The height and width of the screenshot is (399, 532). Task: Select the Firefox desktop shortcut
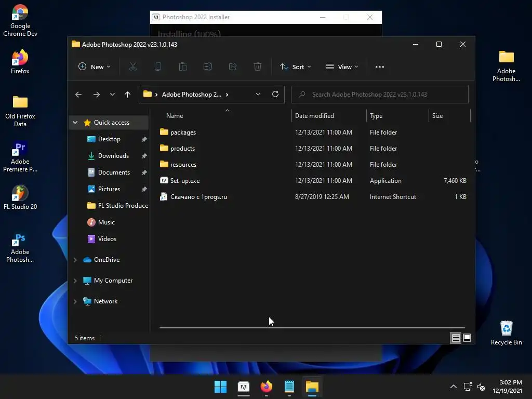point(20,61)
